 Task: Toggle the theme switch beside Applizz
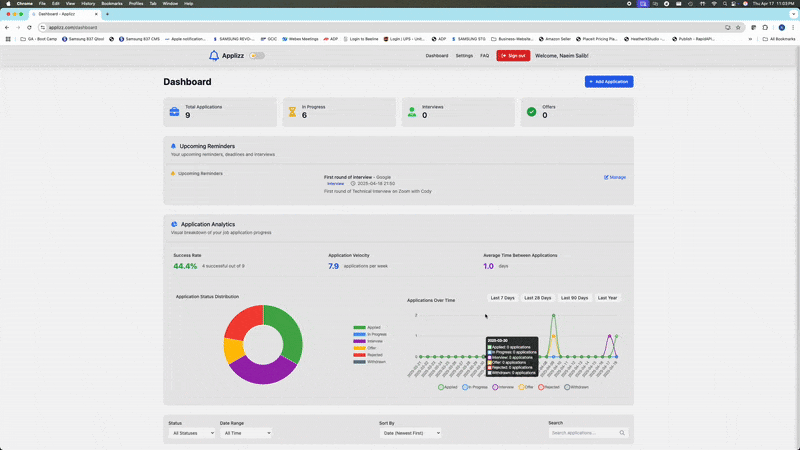(x=257, y=56)
